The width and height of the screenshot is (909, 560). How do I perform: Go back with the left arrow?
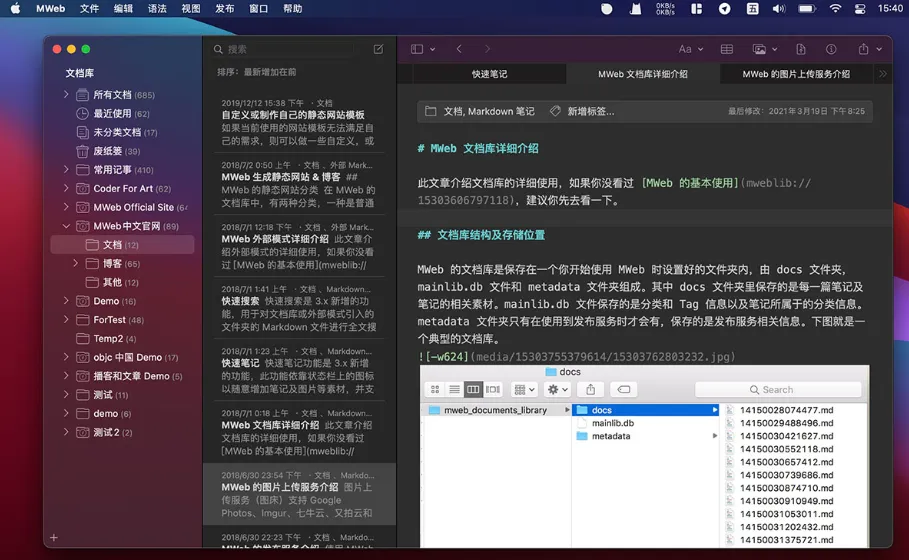click(459, 49)
